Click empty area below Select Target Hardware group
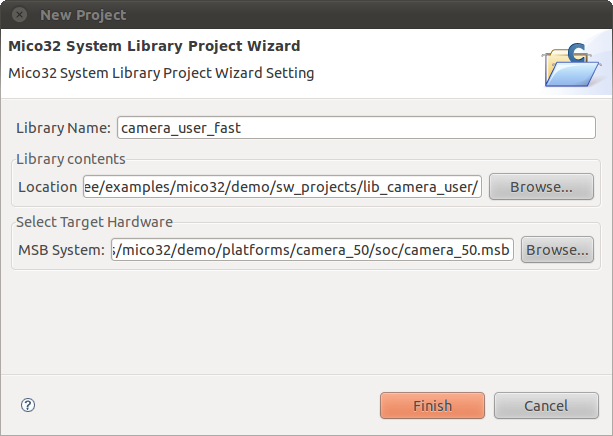This screenshot has width=613, height=436. 305,321
